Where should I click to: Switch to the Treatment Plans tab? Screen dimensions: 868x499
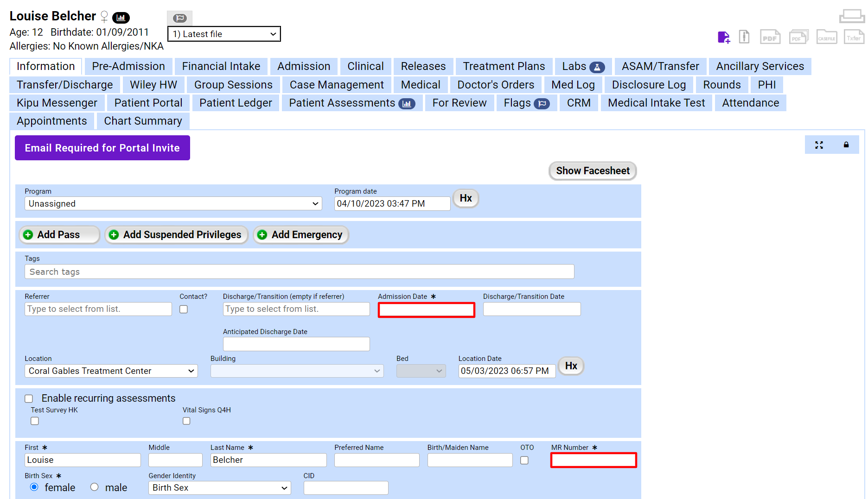[x=504, y=66]
